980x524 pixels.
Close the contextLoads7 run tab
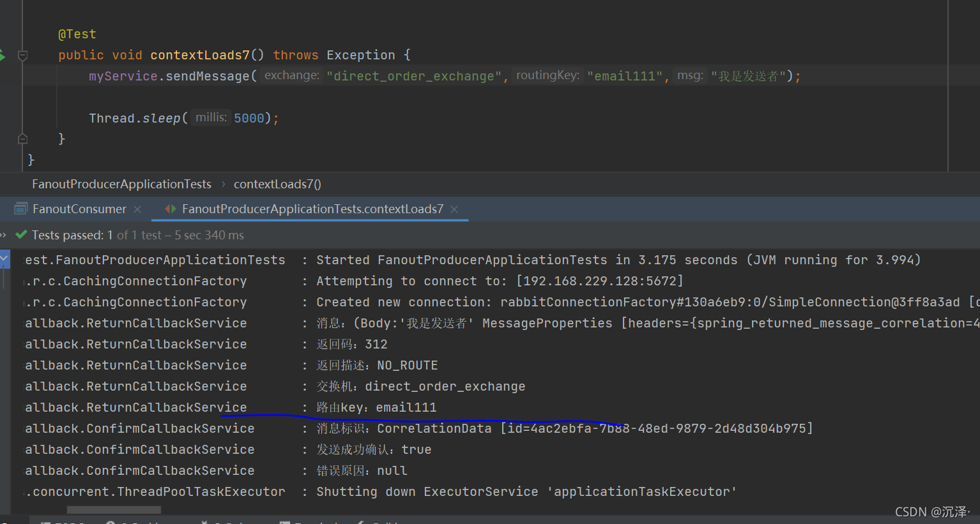(x=454, y=209)
